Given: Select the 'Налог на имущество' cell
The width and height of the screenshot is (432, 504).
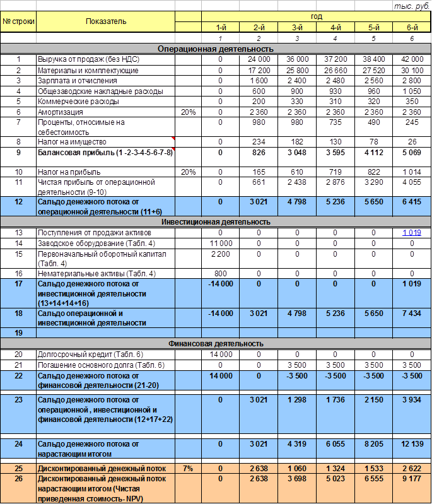Looking at the screenshot, I should point(105,142).
